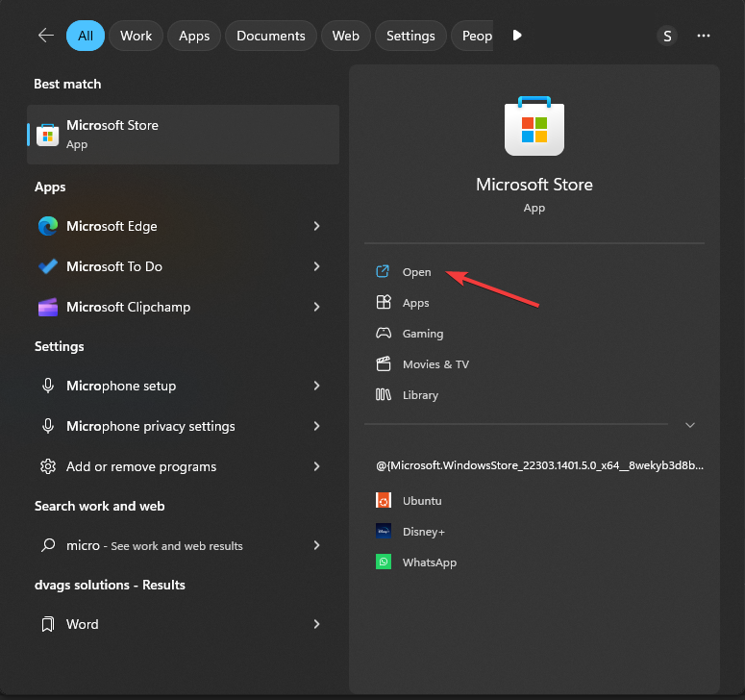
Task: Click Open to launch Microsoft Store
Action: [416, 272]
